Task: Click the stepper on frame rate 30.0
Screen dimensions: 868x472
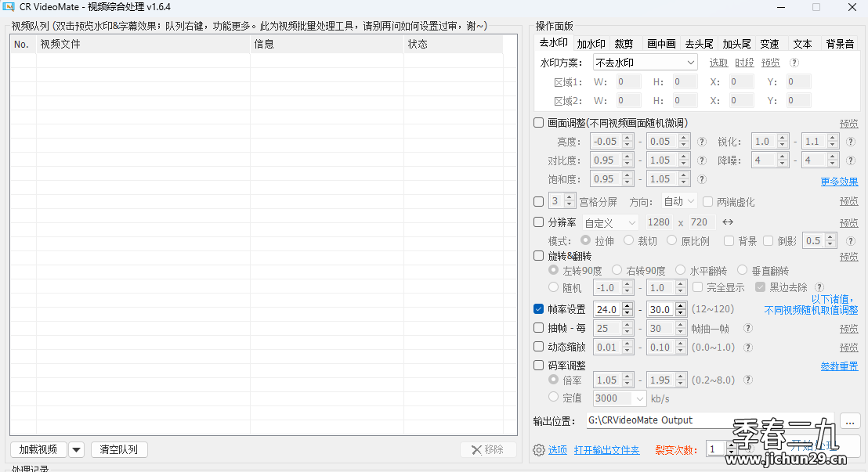Action: tap(681, 309)
